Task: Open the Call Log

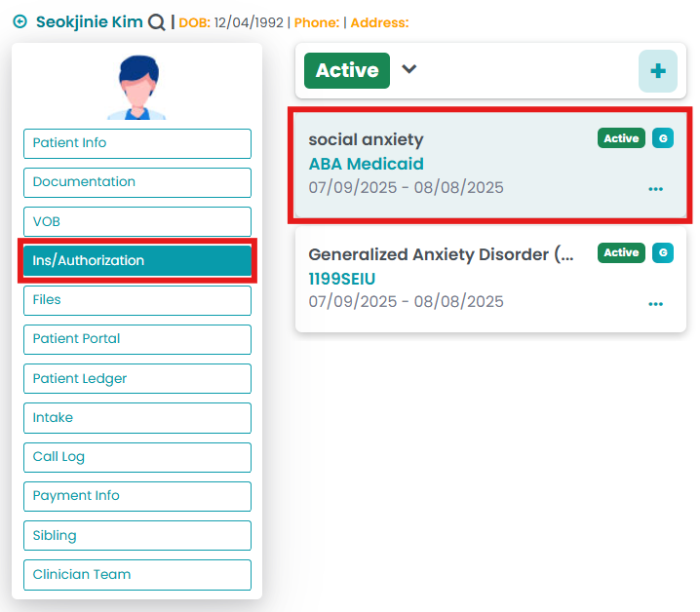Action: 137,457
